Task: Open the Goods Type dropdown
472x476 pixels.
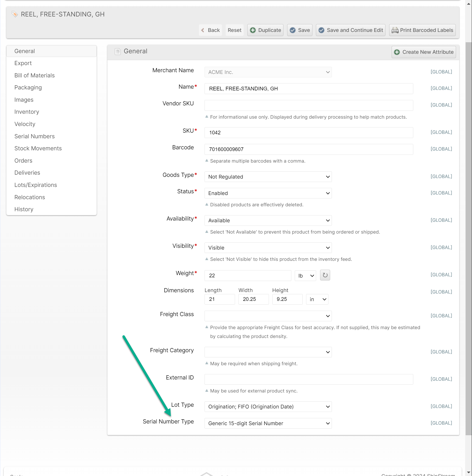Action: pos(268,177)
